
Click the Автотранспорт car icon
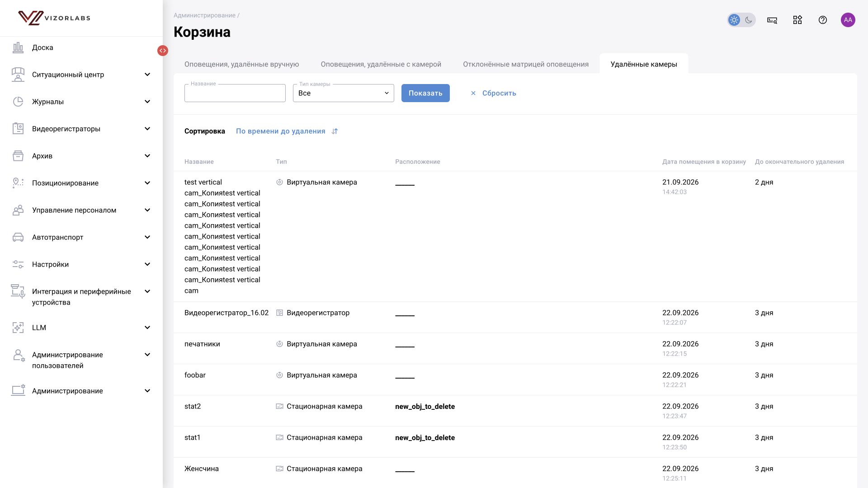[x=18, y=237]
